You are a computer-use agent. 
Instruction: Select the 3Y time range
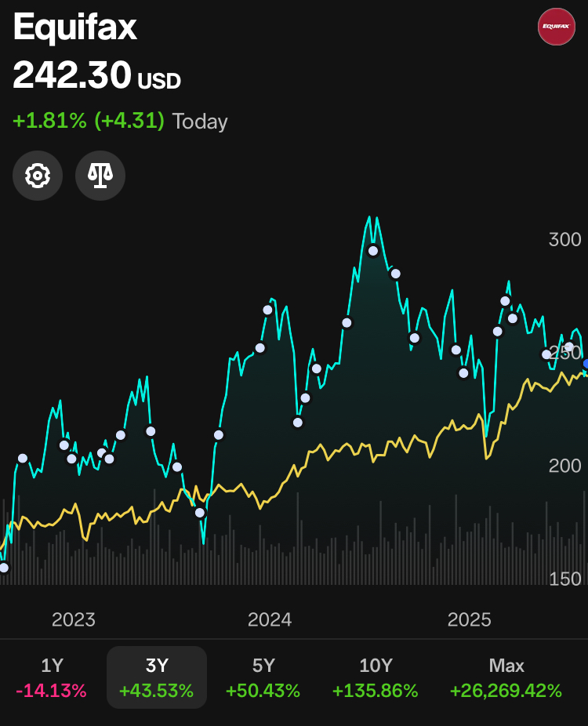[157, 677]
